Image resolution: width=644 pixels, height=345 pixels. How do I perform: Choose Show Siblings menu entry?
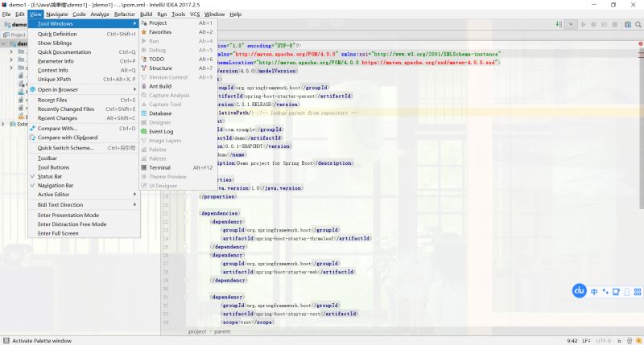tap(84, 43)
